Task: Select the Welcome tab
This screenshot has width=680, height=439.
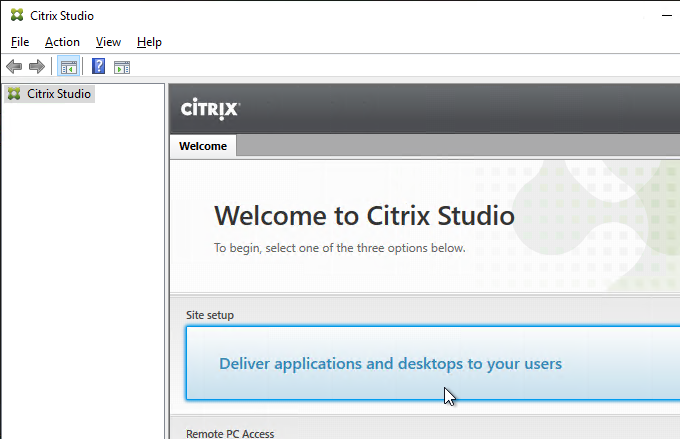Action: pos(203,146)
